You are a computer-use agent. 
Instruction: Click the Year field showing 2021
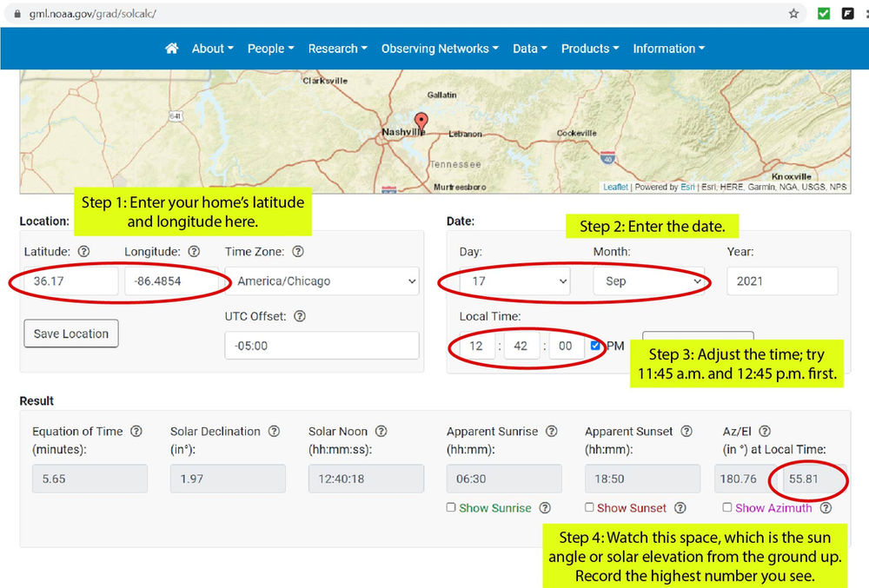(782, 281)
